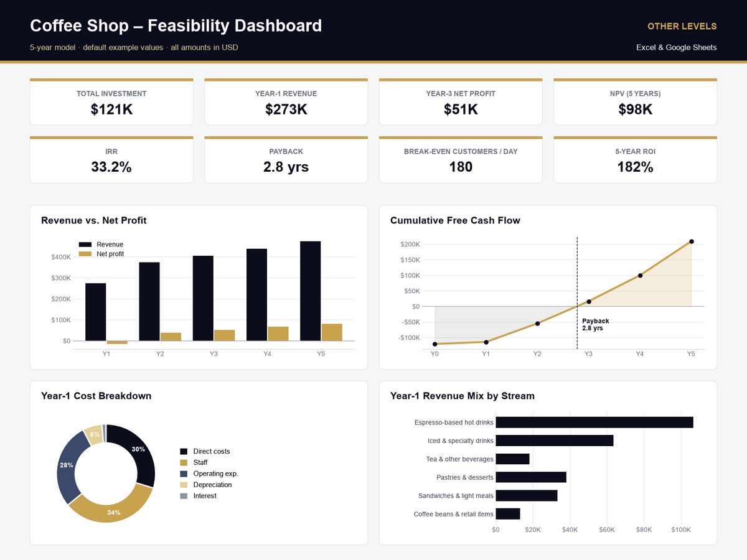
Task: Click the Depreciation legend swatch
Action: point(183,485)
